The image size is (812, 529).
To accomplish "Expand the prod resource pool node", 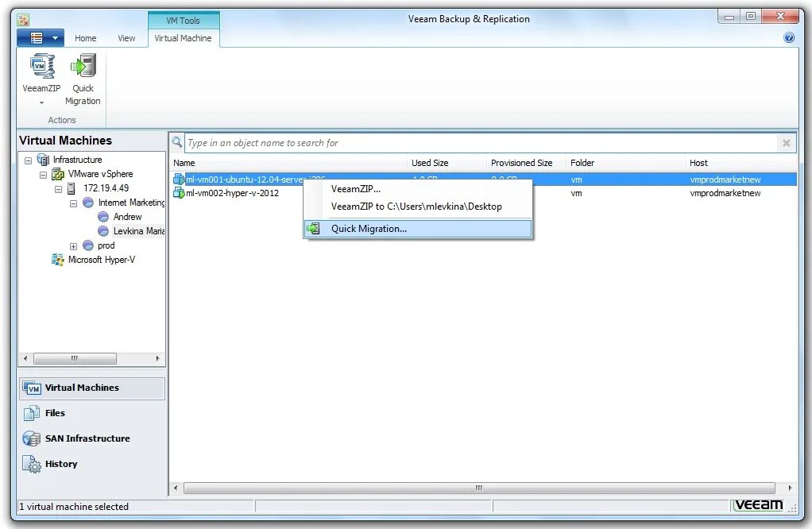I will click(74, 246).
